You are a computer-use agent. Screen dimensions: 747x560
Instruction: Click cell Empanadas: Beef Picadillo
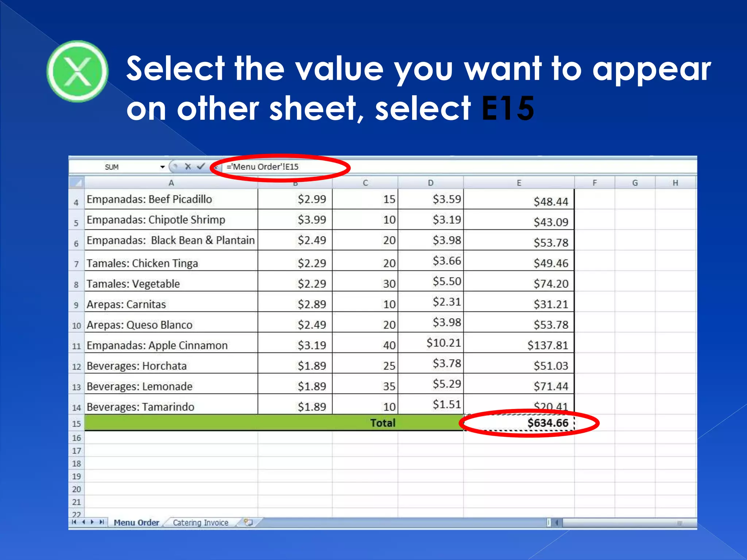point(171,199)
